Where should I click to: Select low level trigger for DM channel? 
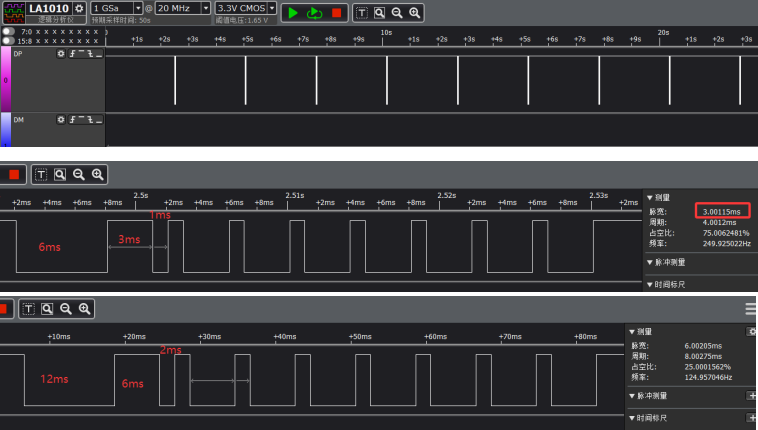[x=99, y=119]
